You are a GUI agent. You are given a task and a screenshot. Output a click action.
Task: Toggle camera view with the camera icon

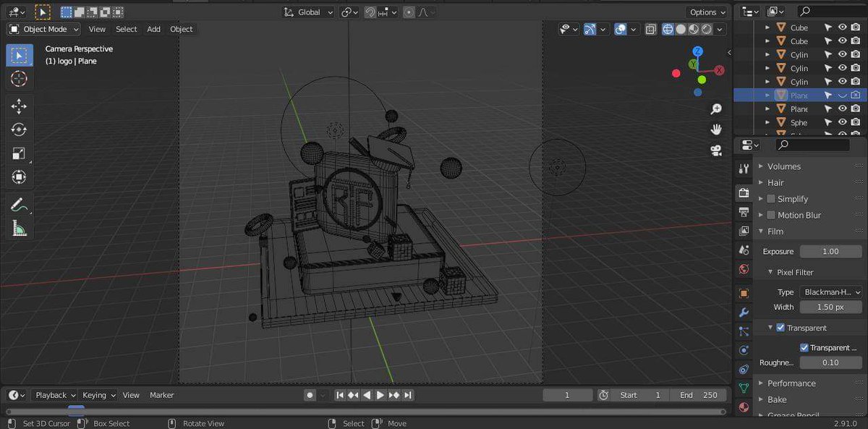[x=716, y=150]
